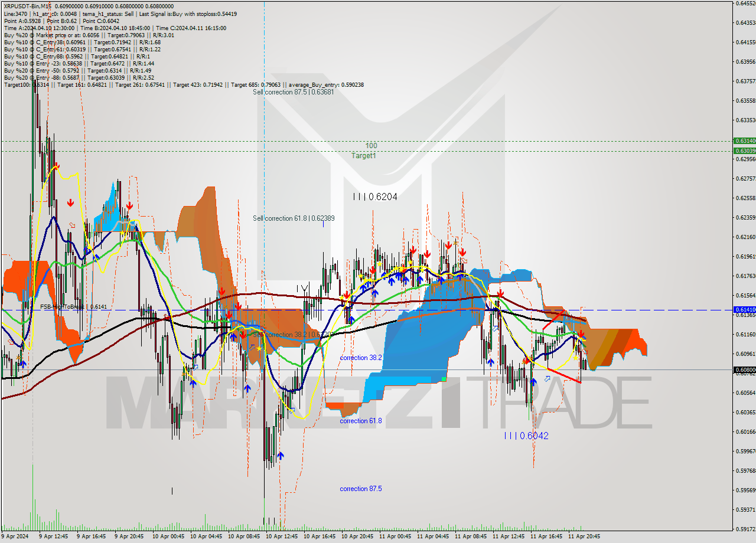Click the '10 Apr 20:45' time label
Viewport: 756px width, 543px height.
click(x=357, y=537)
